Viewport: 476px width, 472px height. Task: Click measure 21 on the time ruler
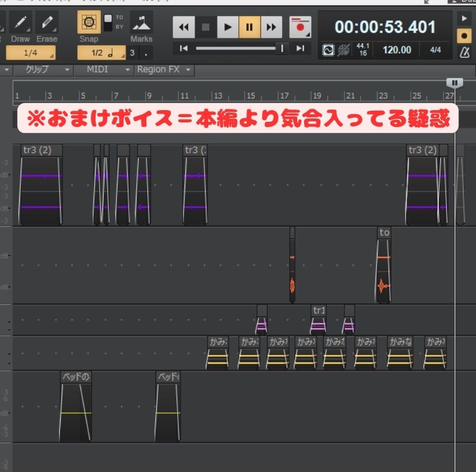click(x=350, y=96)
